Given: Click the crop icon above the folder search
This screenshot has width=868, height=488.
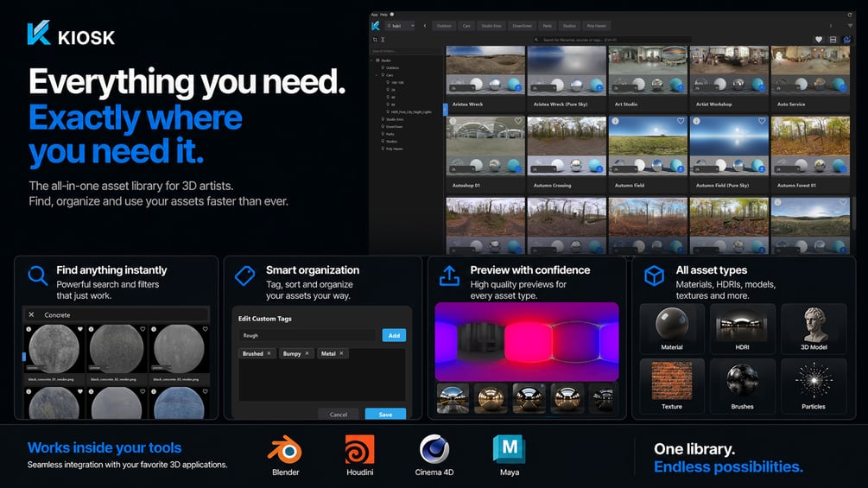Looking at the screenshot, I should coord(376,40).
